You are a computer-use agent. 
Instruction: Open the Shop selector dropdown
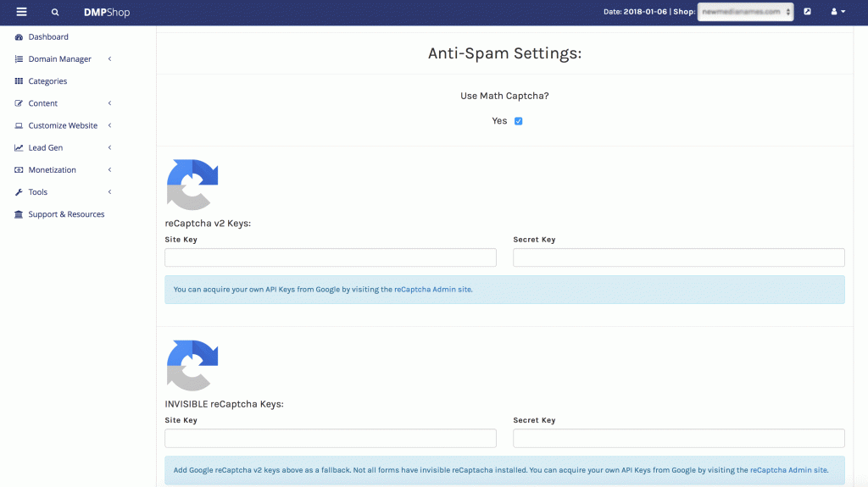click(x=745, y=12)
